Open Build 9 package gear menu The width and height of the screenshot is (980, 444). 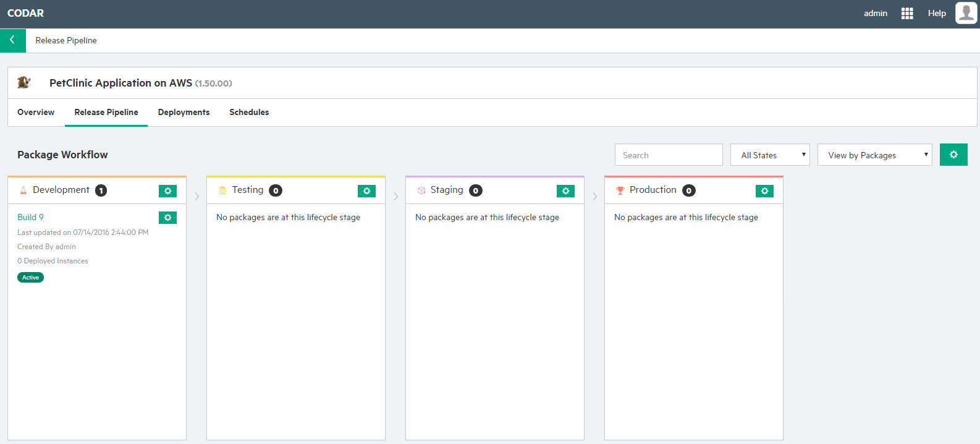pos(167,217)
